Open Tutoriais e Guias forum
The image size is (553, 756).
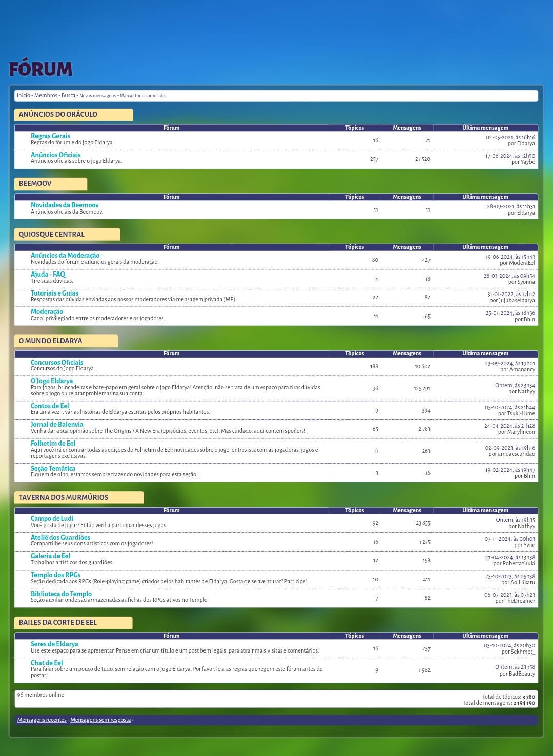54,293
